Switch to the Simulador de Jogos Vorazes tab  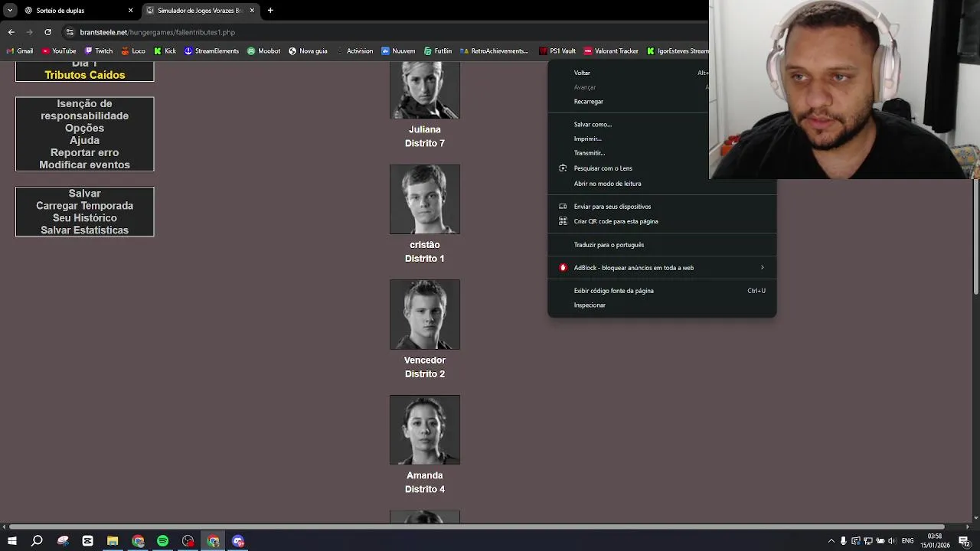click(199, 11)
